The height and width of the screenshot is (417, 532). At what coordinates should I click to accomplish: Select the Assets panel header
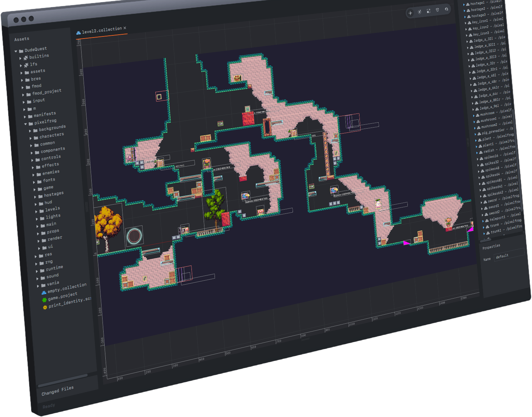coord(22,39)
